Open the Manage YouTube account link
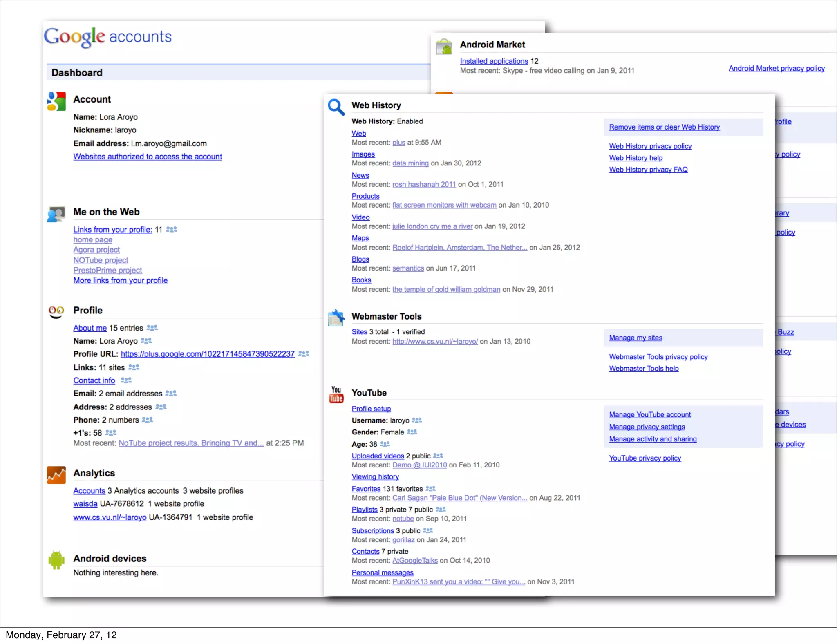The height and width of the screenshot is (644, 837). click(650, 415)
